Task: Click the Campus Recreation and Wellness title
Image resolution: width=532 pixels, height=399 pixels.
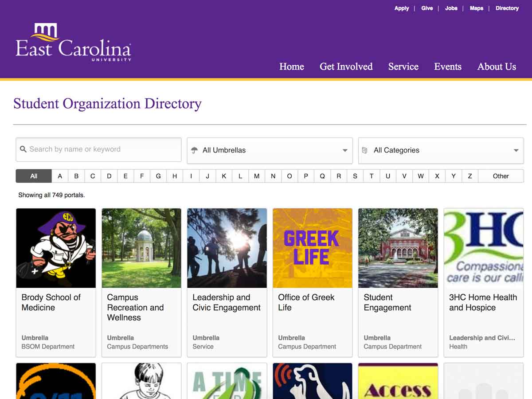Action: 136,308
